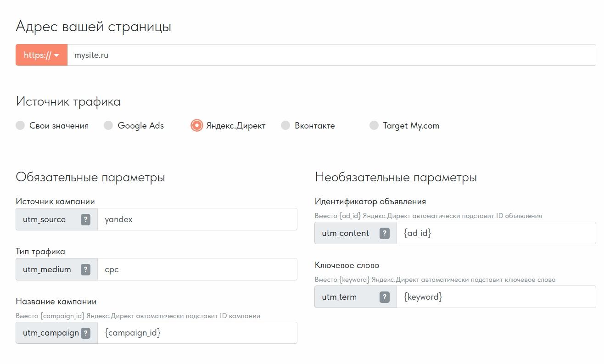Select the Яндекс.Директ radio option
604x364 pixels.
coord(196,125)
